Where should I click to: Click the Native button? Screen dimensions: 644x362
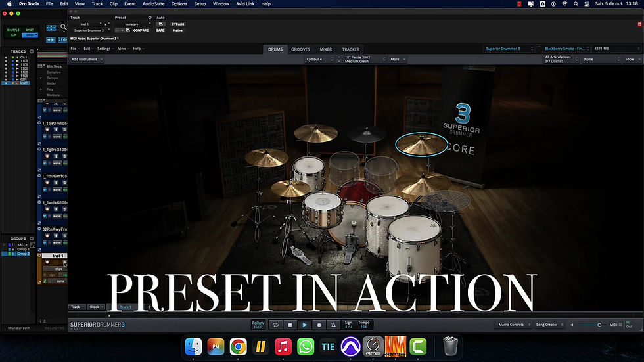178,30
